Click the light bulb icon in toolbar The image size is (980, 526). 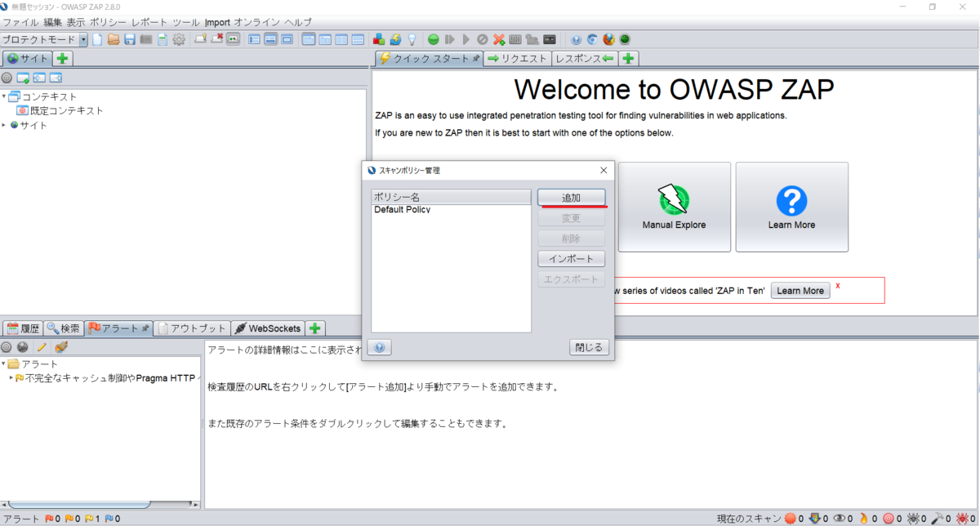click(x=412, y=39)
